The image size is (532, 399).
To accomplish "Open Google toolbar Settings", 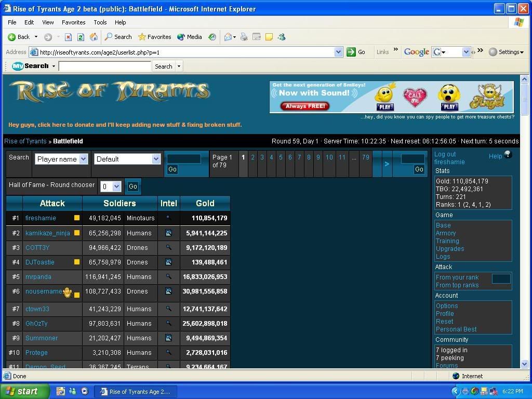I will pyautogui.click(x=506, y=52).
